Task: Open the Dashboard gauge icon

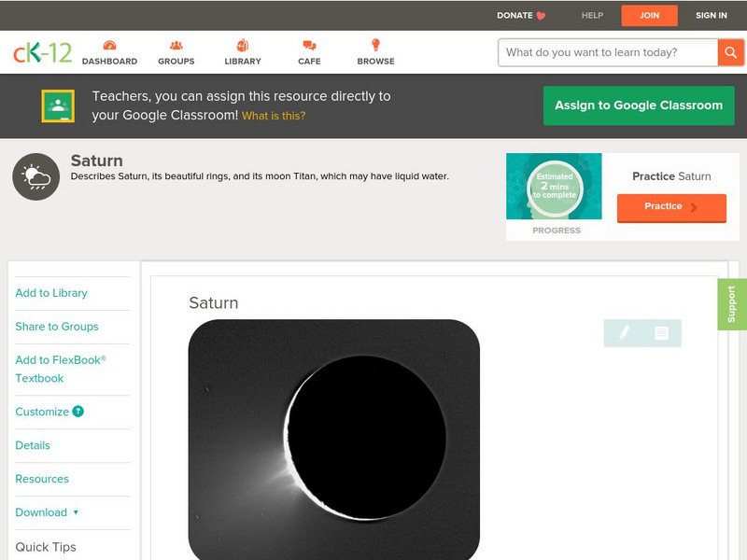Action: click(109, 45)
